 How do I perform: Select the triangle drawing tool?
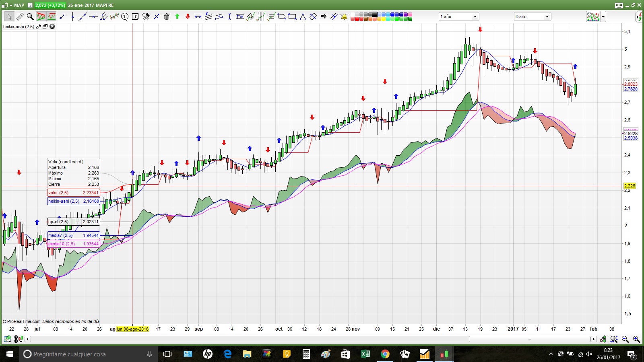(303, 16)
